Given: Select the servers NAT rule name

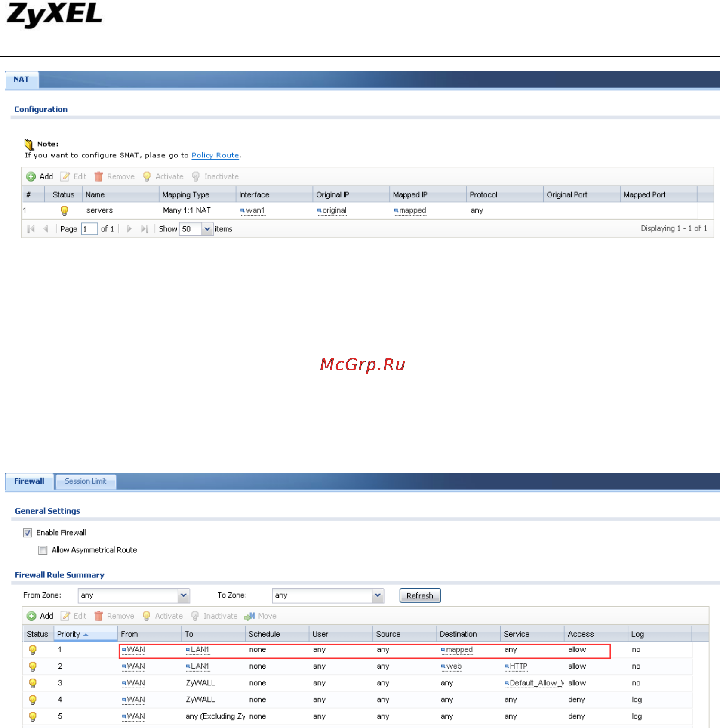Looking at the screenshot, I should point(99,210).
